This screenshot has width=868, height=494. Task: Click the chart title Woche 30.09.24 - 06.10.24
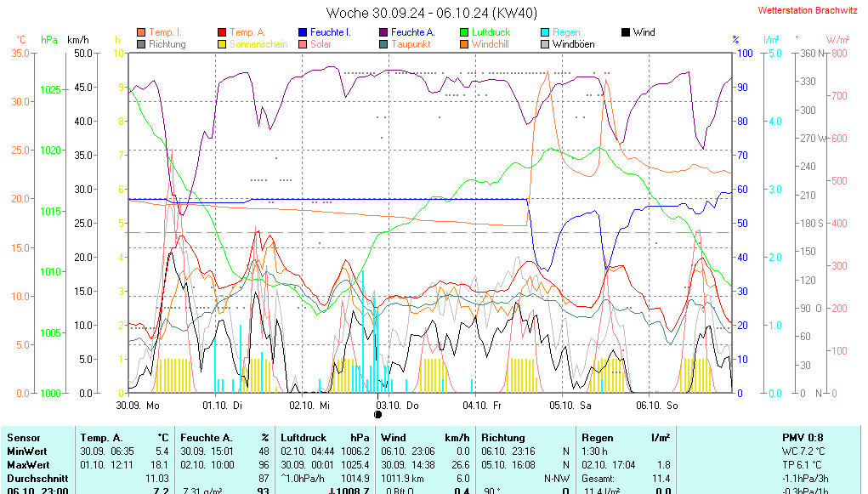pos(432,13)
